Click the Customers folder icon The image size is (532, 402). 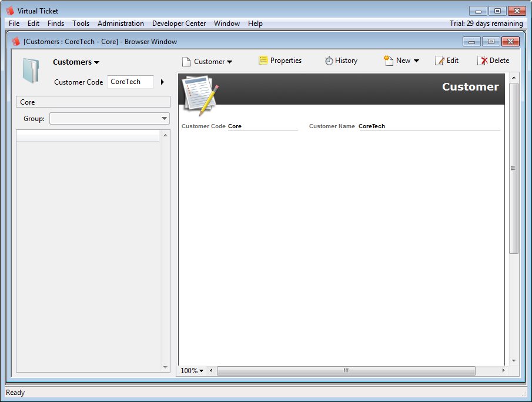pyautogui.click(x=31, y=70)
